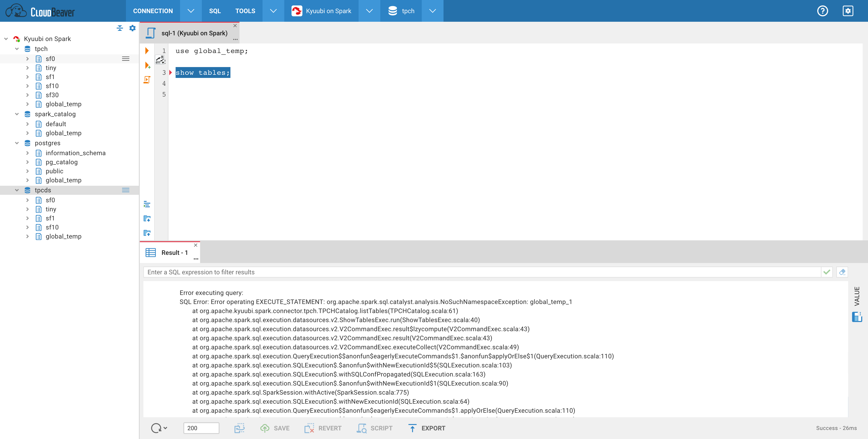Viewport: 868px width, 439px height.
Task: Toggle the VALUE side panel
Action: click(857, 296)
